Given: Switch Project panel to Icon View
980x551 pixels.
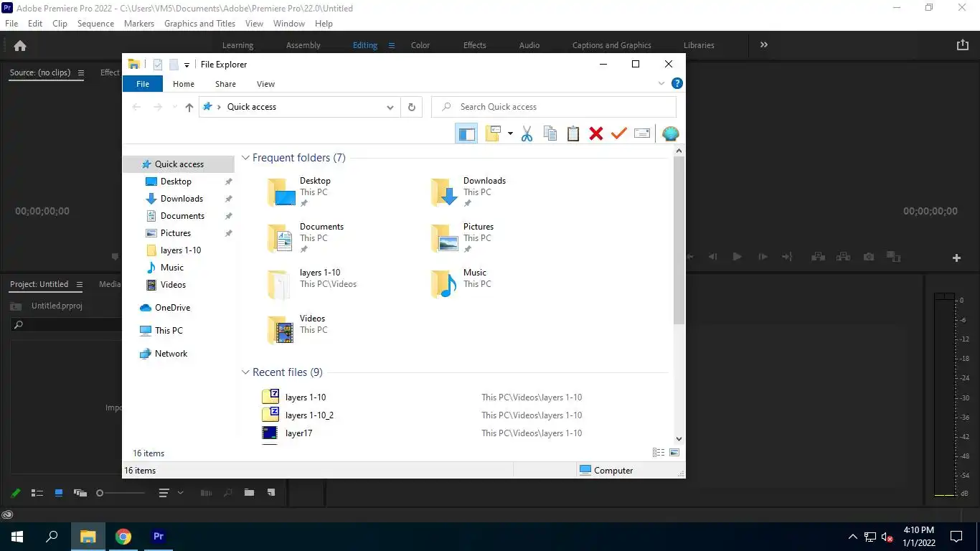Looking at the screenshot, I should [x=59, y=493].
